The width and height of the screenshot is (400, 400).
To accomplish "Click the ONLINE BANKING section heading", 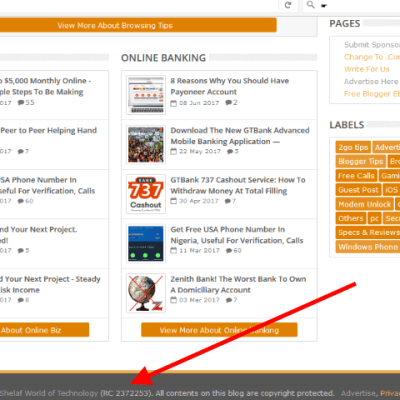I will click(163, 58).
